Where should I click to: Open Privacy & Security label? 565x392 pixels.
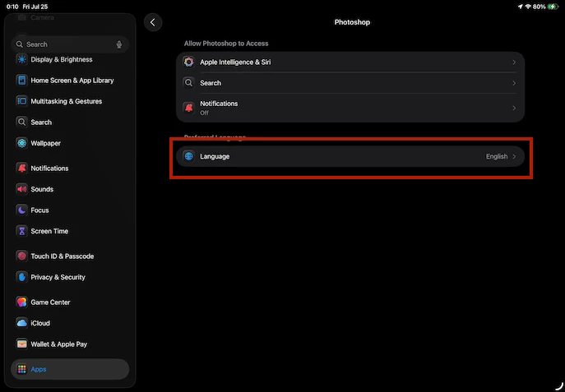click(x=58, y=277)
